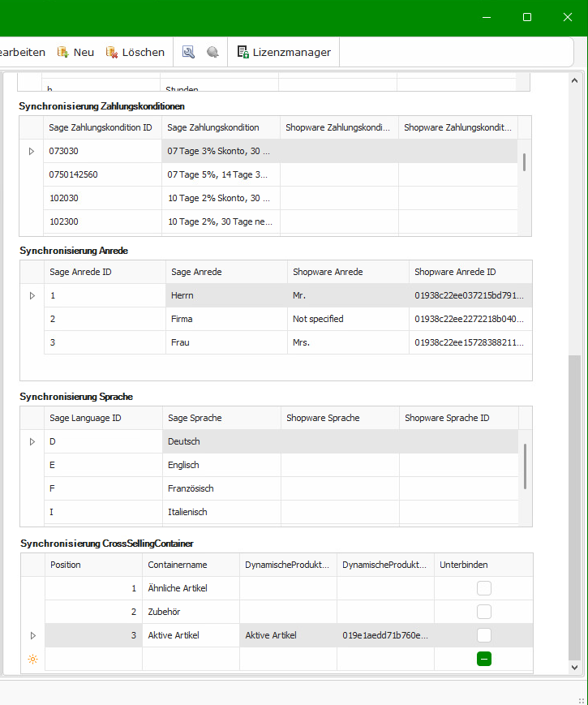The width and height of the screenshot is (588, 705).
Task: Click the Shopware Anrede ID column header
Action: point(470,272)
